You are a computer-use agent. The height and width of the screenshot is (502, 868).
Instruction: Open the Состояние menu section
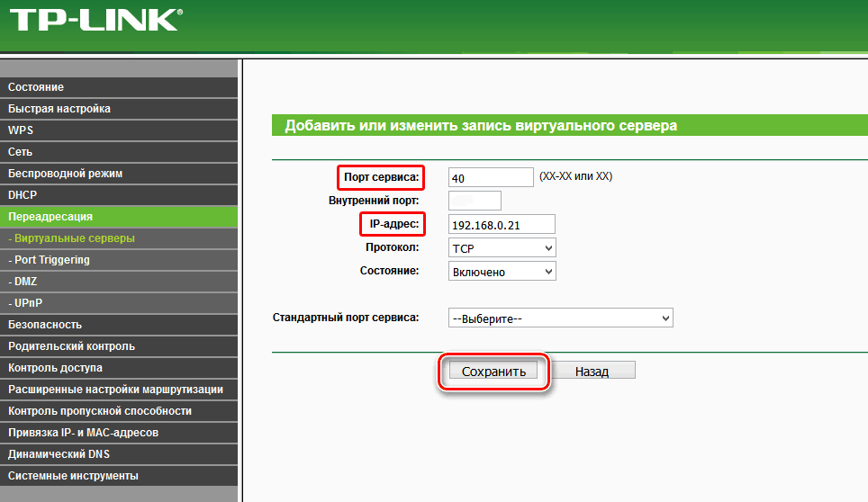click(x=119, y=87)
